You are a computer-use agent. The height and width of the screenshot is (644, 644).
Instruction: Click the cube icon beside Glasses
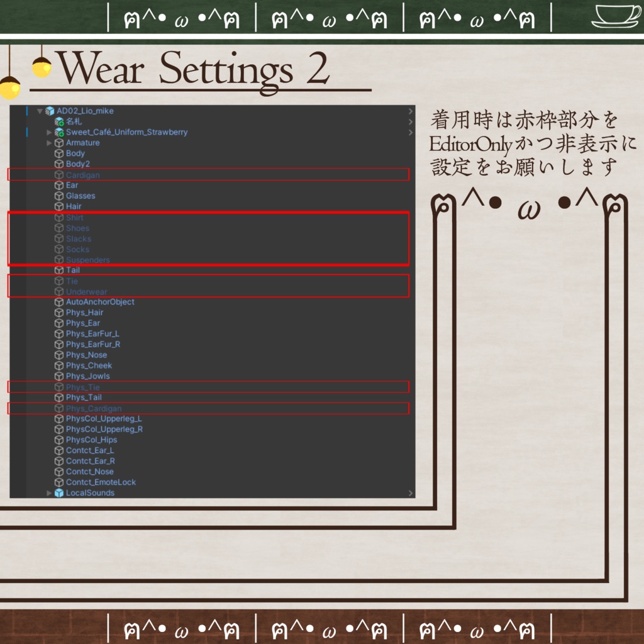pyautogui.click(x=59, y=196)
